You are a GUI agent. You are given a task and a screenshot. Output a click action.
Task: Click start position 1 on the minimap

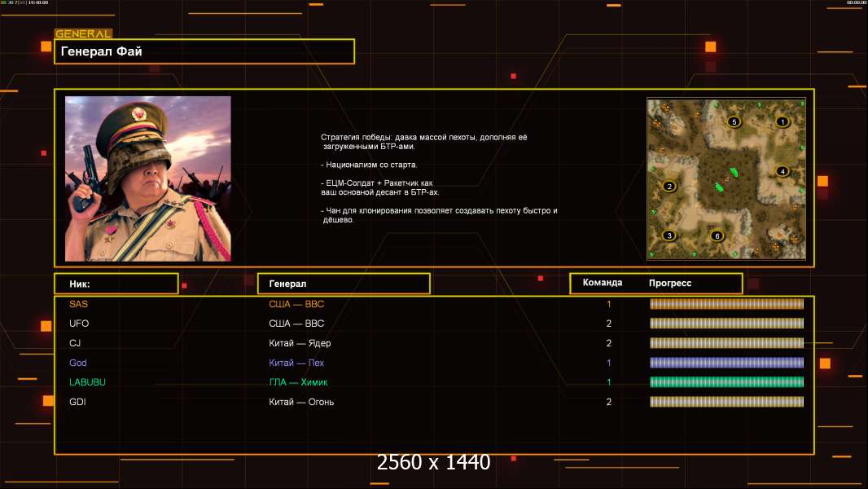tap(783, 122)
